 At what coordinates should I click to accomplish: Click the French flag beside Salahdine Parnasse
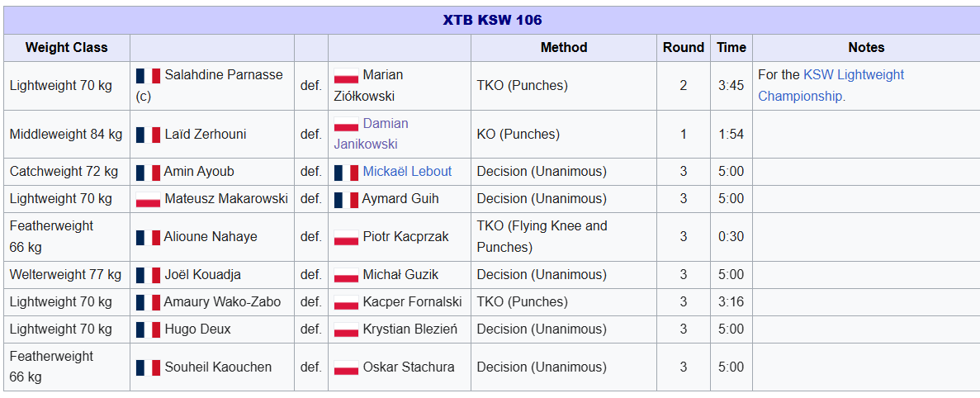(148, 76)
